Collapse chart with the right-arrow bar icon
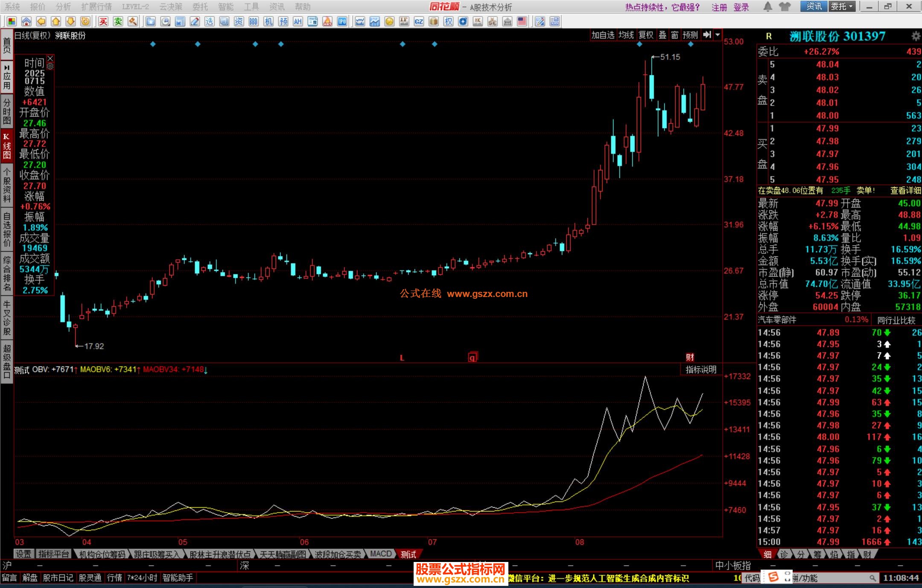The width and height of the screenshot is (922, 588). point(707,35)
